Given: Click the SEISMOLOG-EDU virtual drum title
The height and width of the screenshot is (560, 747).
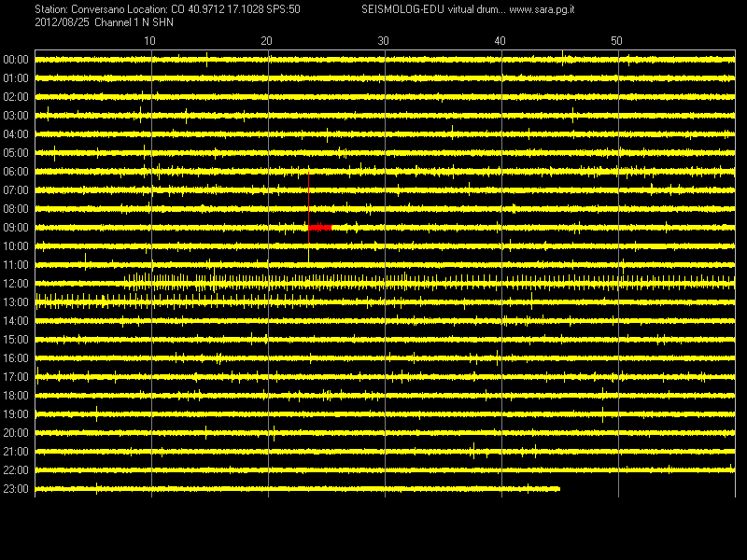Looking at the screenshot, I should (433, 9).
